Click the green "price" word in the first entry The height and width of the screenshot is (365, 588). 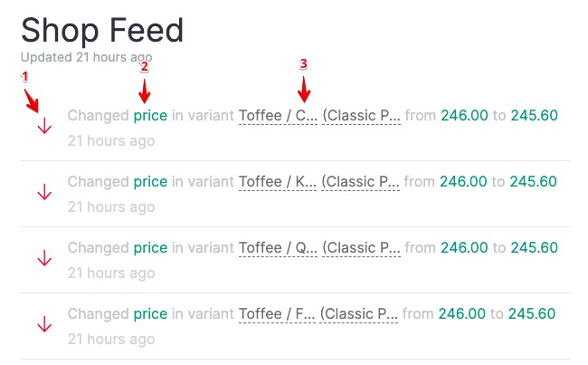tap(150, 116)
